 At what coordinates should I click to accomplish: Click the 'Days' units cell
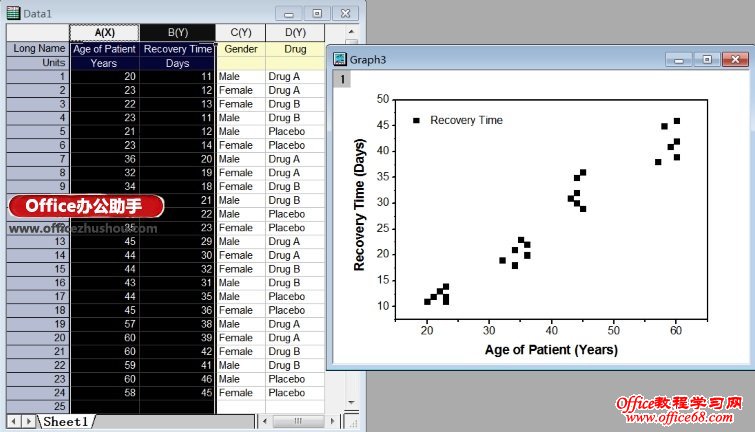(178, 63)
